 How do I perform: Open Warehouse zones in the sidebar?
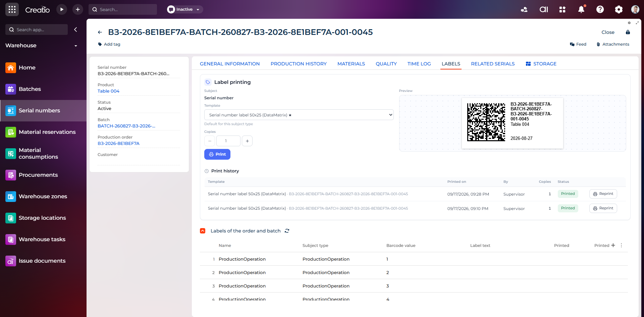coord(43,196)
